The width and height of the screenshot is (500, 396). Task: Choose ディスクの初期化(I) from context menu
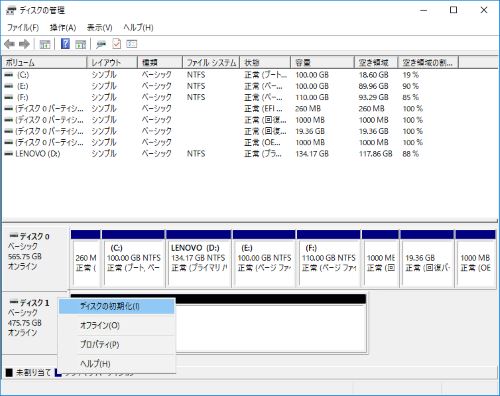117,306
